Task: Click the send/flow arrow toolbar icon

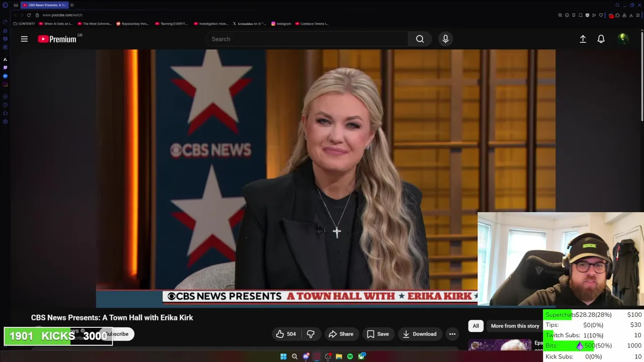Action: 594,15
